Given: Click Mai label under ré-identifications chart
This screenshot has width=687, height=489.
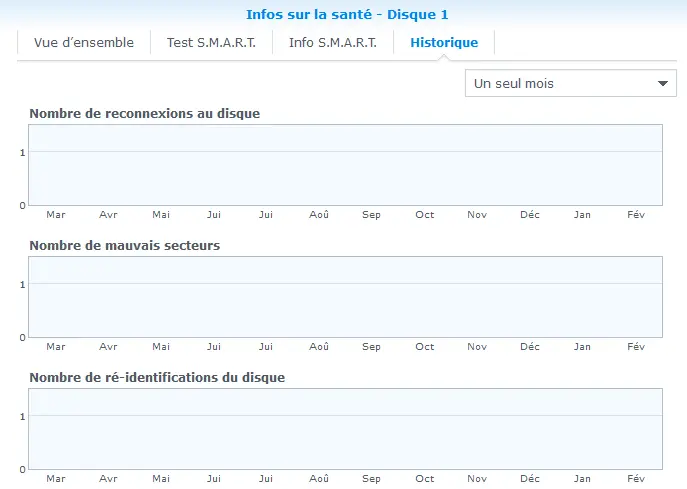Looking at the screenshot, I should tap(161, 478).
